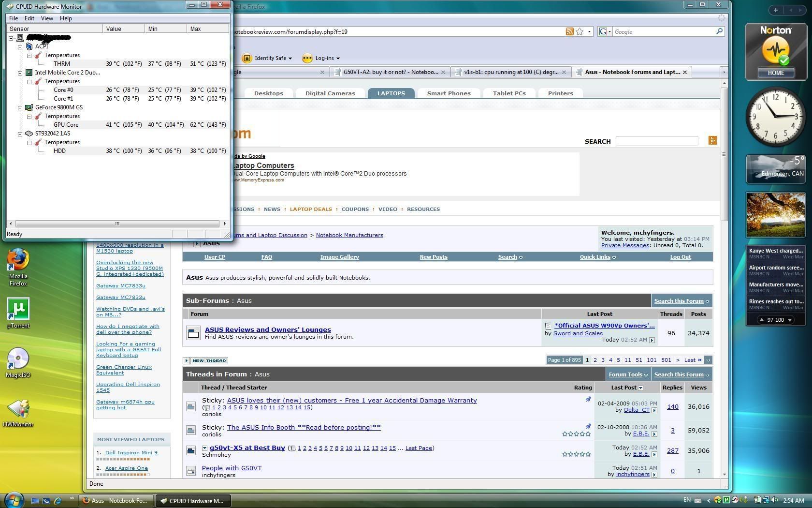
Task: Click the Identity Safe icon in Norton toolbar
Action: click(x=246, y=58)
